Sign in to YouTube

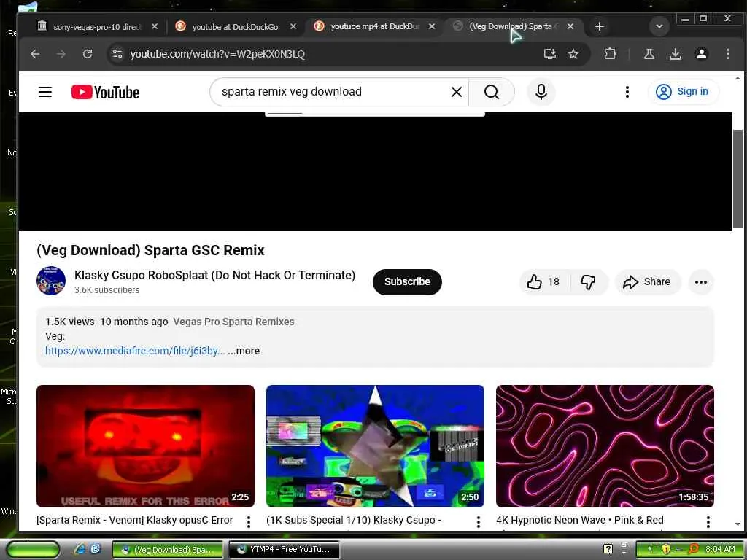[683, 91]
